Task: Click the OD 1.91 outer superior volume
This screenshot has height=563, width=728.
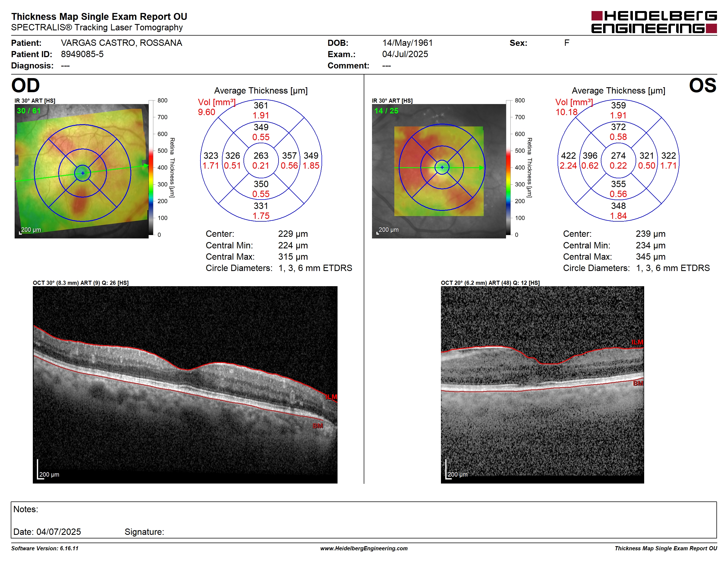Action: click(x=261, y=115)
